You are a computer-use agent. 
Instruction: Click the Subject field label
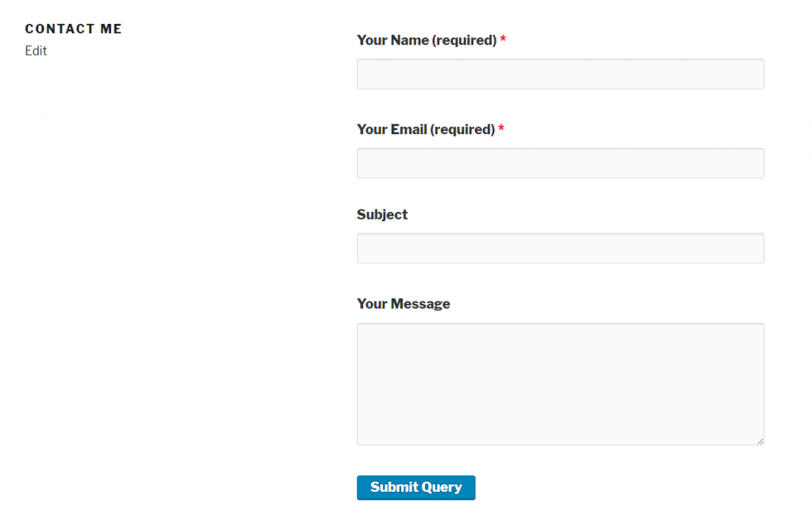[x=382, y=214]
